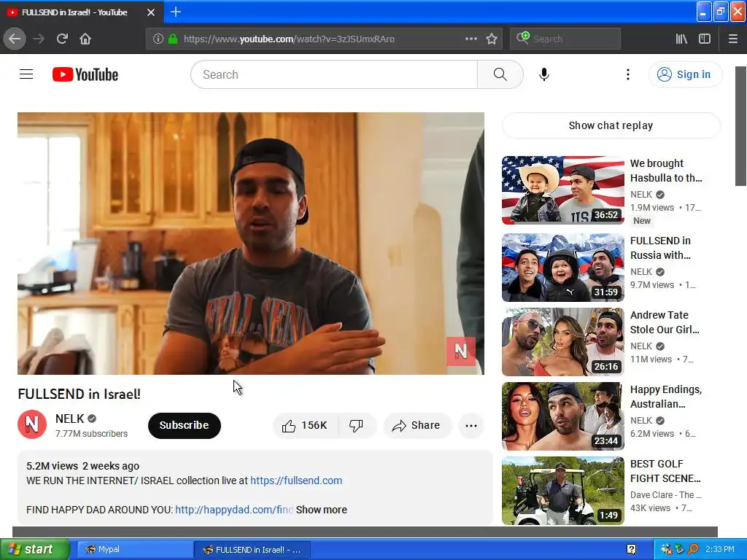Show chat replay panel
747x560 pixels.
coord(611,125)
